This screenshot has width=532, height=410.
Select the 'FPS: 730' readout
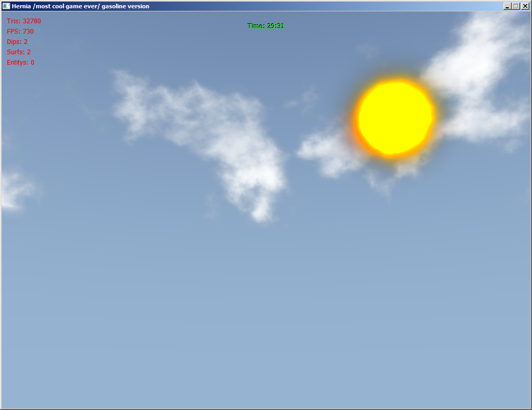click(x=20, y=32)
